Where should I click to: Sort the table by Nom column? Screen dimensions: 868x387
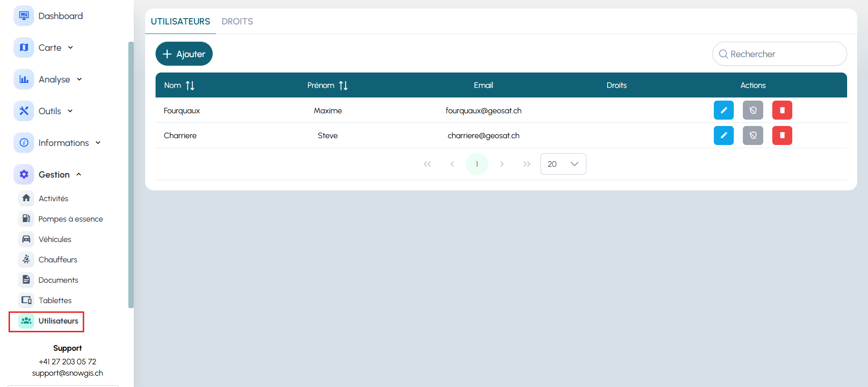190,86
